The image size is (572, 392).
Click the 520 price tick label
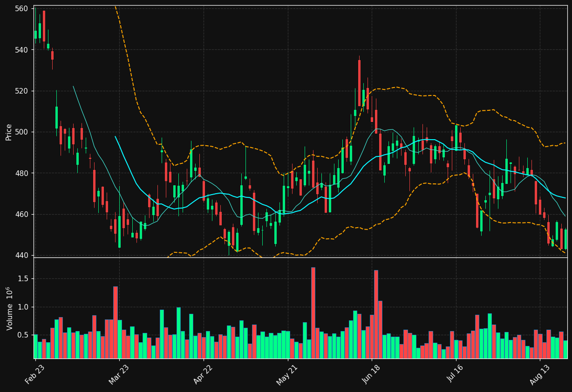click(22, 91)
